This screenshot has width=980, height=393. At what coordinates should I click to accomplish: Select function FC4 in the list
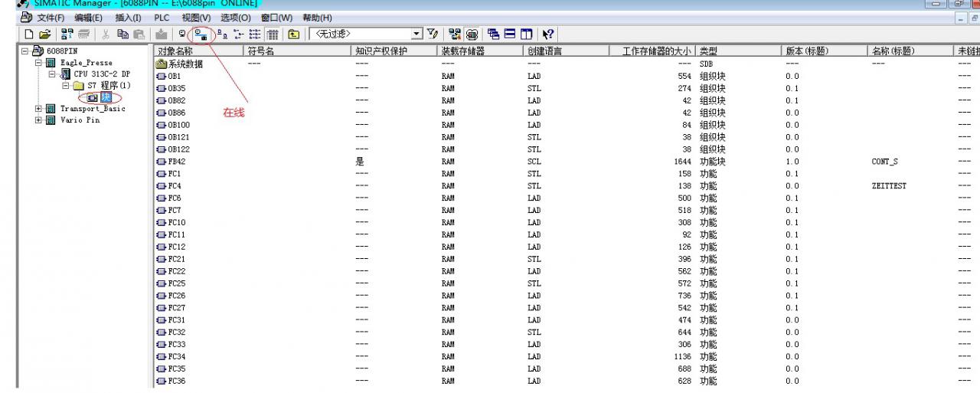pos(170,186)
